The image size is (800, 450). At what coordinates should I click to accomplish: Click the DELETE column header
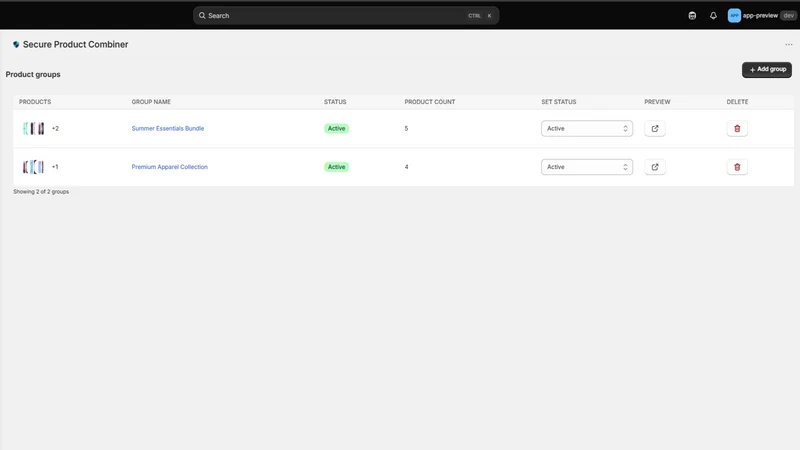tap(737, 102)
